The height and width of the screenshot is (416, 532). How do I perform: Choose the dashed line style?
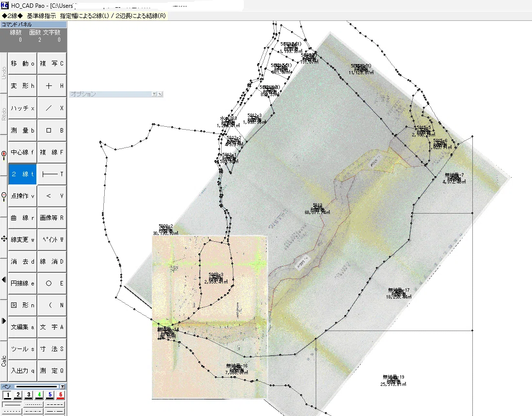[54, 404]
